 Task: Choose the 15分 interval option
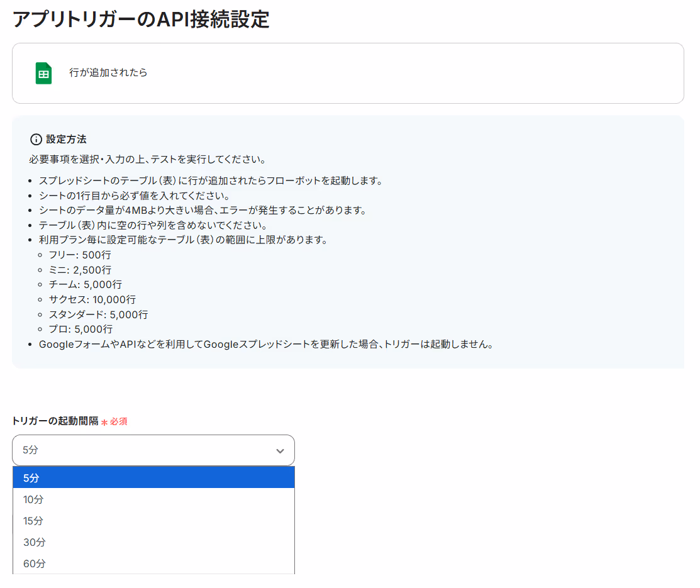tap(153, 521)
